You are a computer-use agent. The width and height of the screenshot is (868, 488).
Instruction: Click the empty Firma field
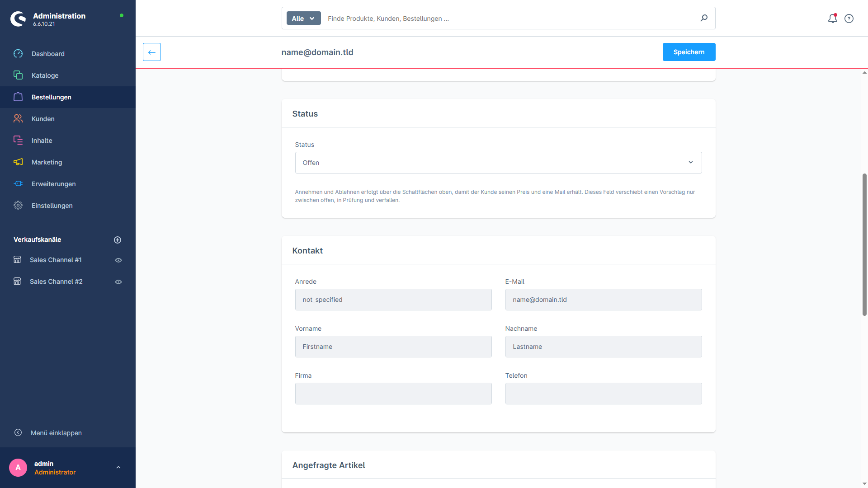393,394
